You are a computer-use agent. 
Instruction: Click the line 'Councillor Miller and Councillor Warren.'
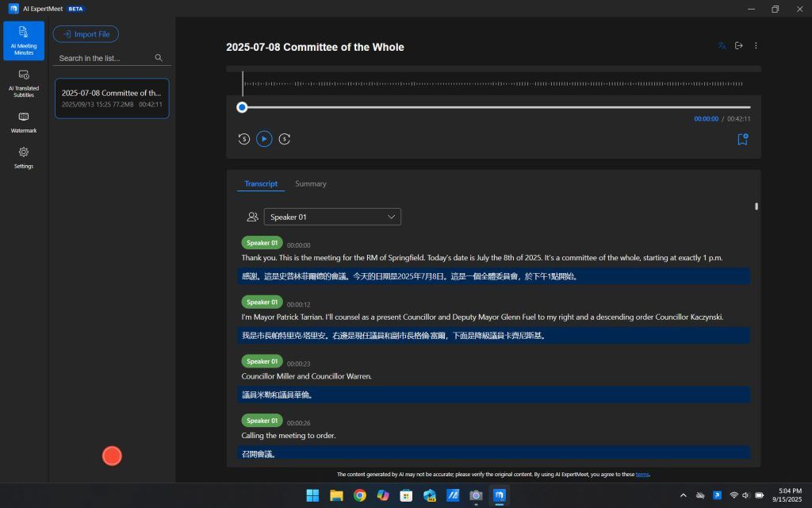(x=307, y=376)
